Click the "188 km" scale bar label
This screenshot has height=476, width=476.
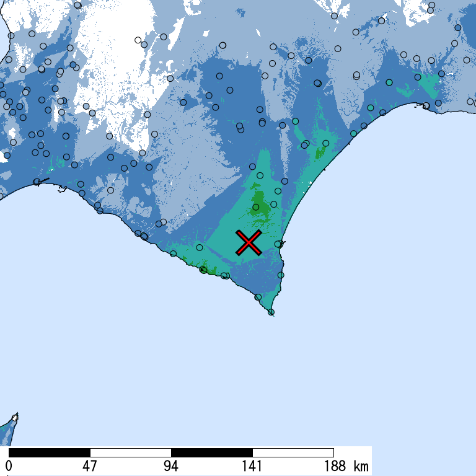[346, 466]
